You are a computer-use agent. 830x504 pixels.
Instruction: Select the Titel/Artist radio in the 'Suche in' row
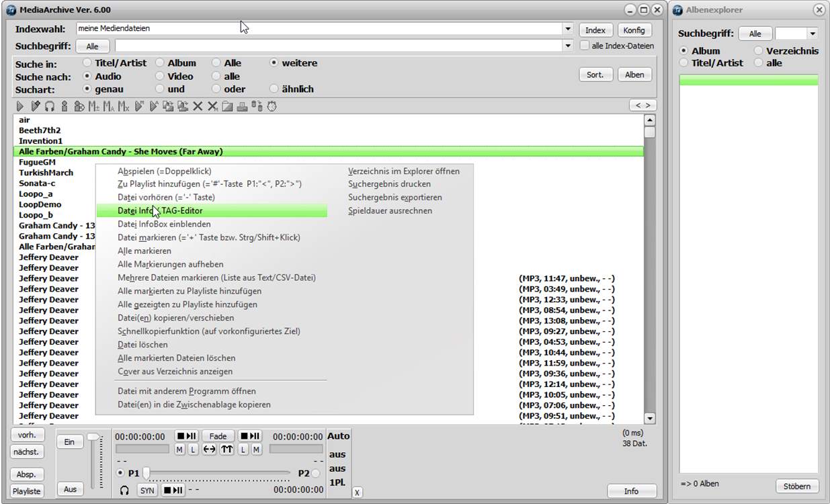coord(87,62)
